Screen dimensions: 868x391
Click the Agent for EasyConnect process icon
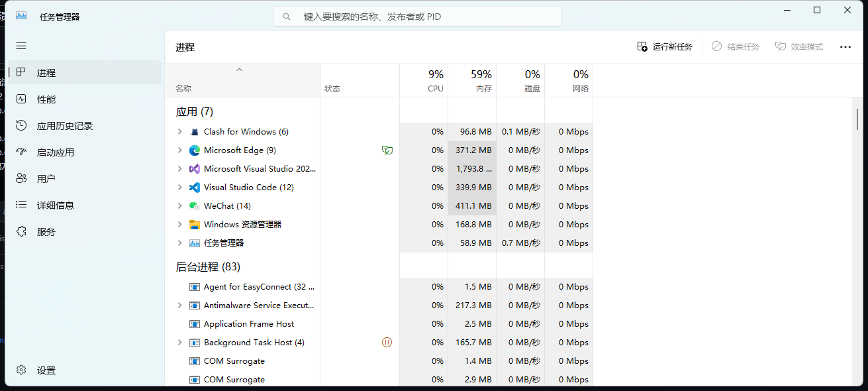point(195,287)
